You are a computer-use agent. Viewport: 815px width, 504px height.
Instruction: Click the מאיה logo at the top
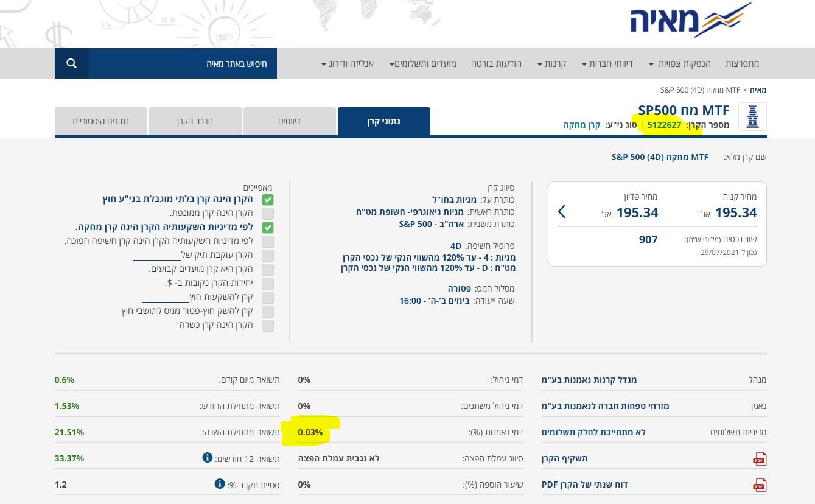690,20
